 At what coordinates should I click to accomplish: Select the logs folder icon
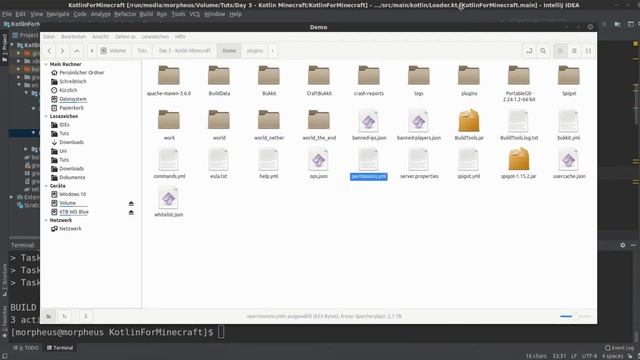coord(418,76)
